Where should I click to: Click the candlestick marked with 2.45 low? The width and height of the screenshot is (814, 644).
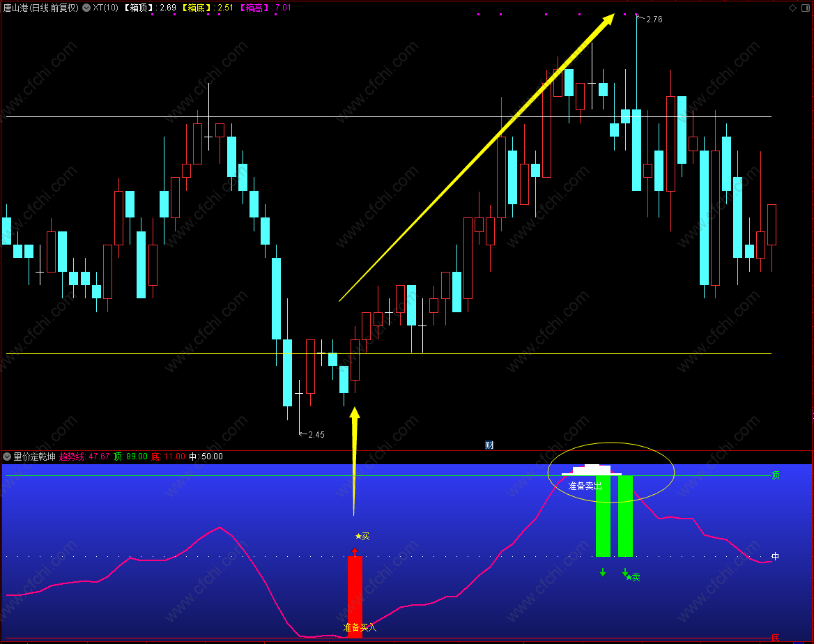click(x=299, y=406)
